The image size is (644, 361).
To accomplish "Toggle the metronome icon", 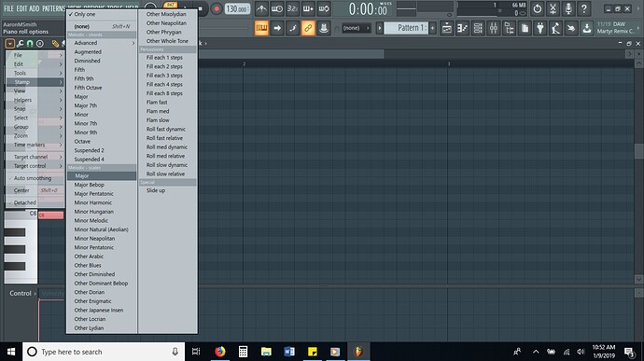I will click(261, 8).
